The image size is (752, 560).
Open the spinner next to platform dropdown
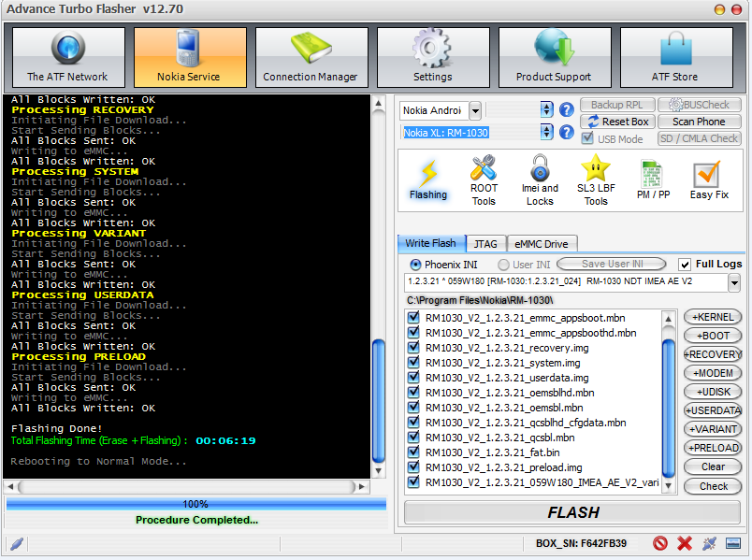click(x=546, y=109)
